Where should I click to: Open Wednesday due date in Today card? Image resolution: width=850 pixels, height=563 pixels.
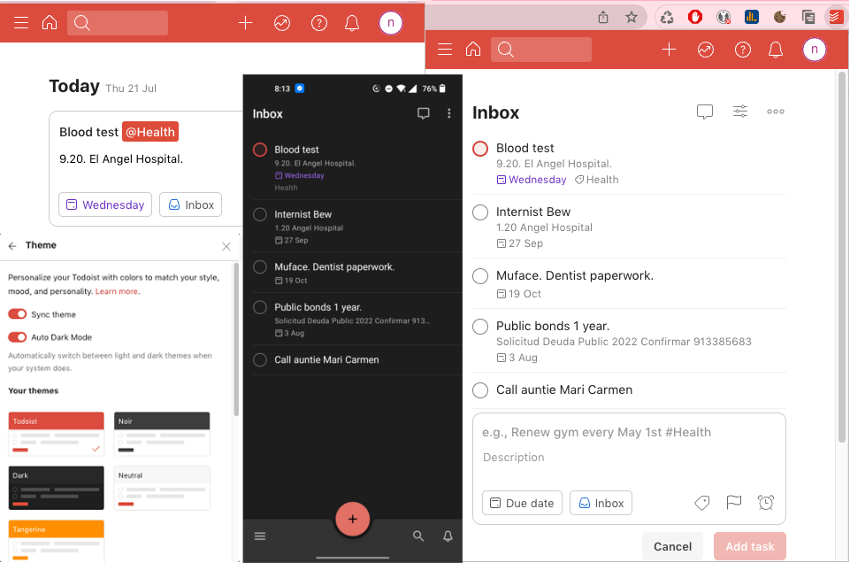point(105,205)
